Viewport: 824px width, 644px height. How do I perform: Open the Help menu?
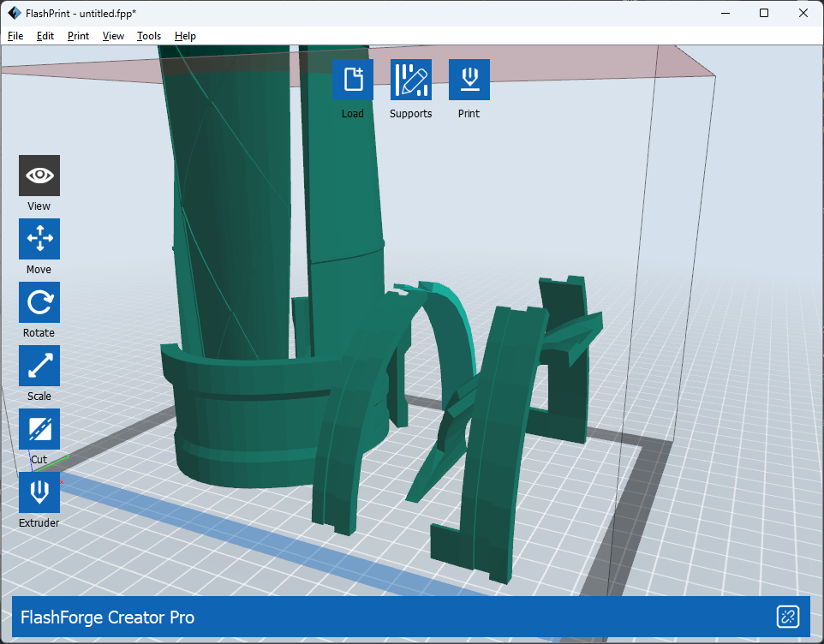(x=185, y=36)
